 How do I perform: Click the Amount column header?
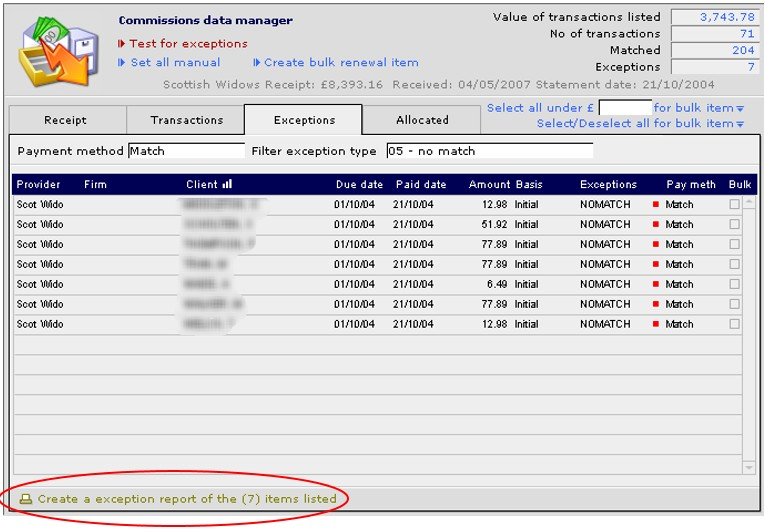(x=489, y=184)
